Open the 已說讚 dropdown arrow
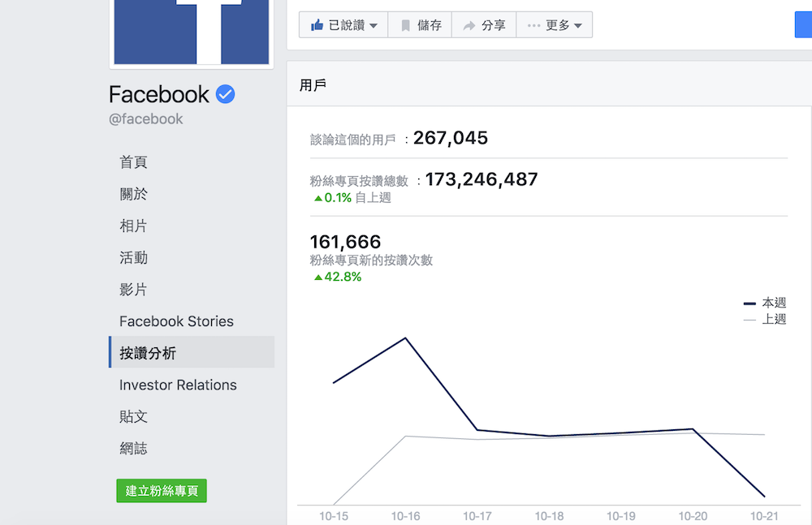This screenshot has height=525, width=812. pyautogui.click(x=374, y=25)
